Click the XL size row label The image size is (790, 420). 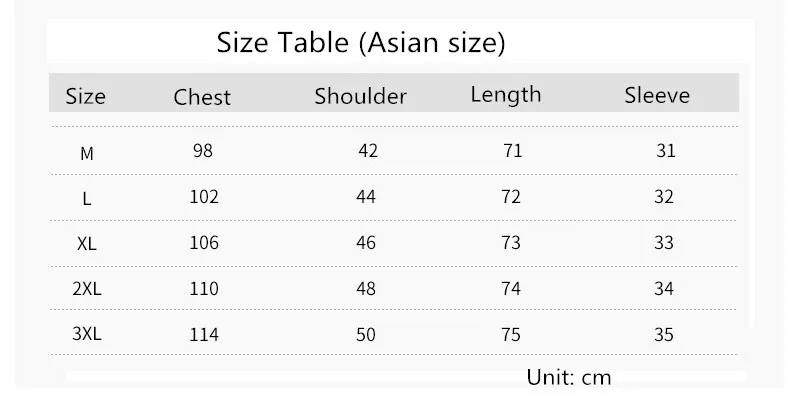click(x=87, y=244)
